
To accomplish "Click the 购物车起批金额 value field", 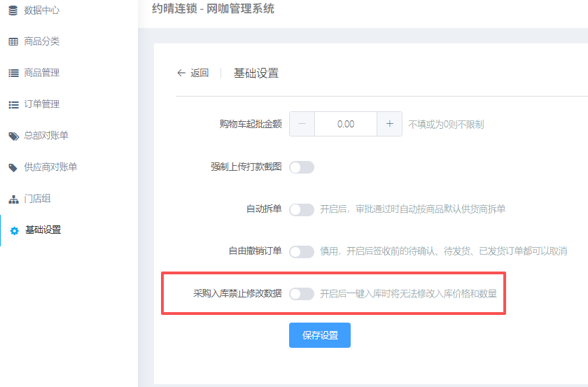I will [346, 124].
